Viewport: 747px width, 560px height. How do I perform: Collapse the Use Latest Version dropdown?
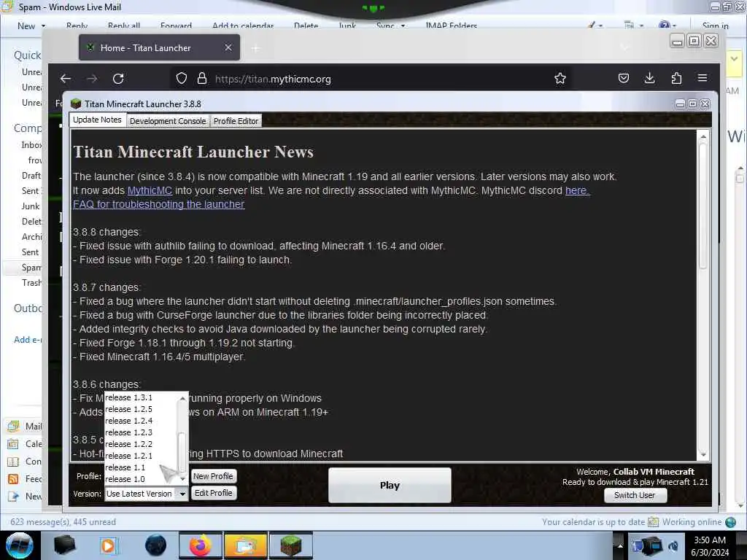[182, 494]
